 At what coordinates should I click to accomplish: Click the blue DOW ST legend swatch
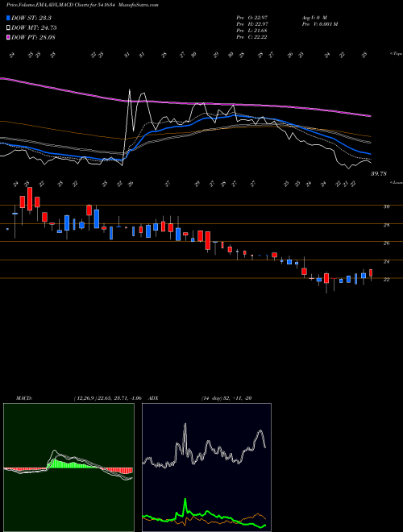[x=8, y=18]
